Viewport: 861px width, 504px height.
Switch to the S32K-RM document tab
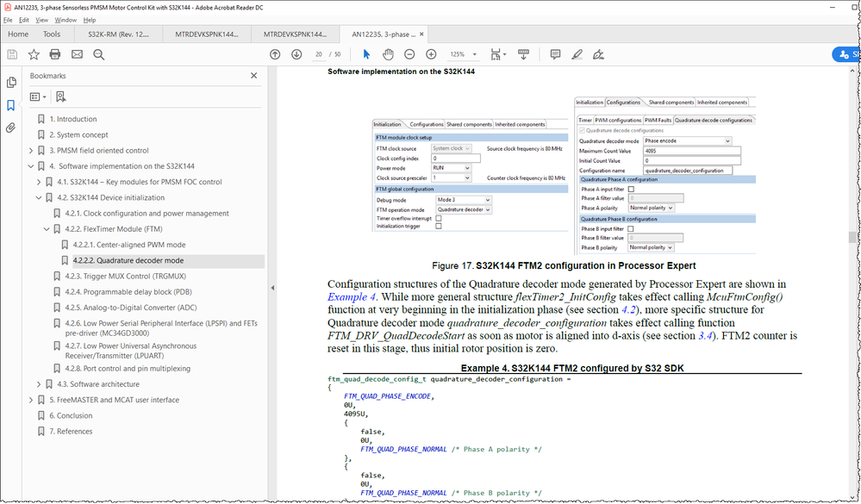[x=119, y=34]
